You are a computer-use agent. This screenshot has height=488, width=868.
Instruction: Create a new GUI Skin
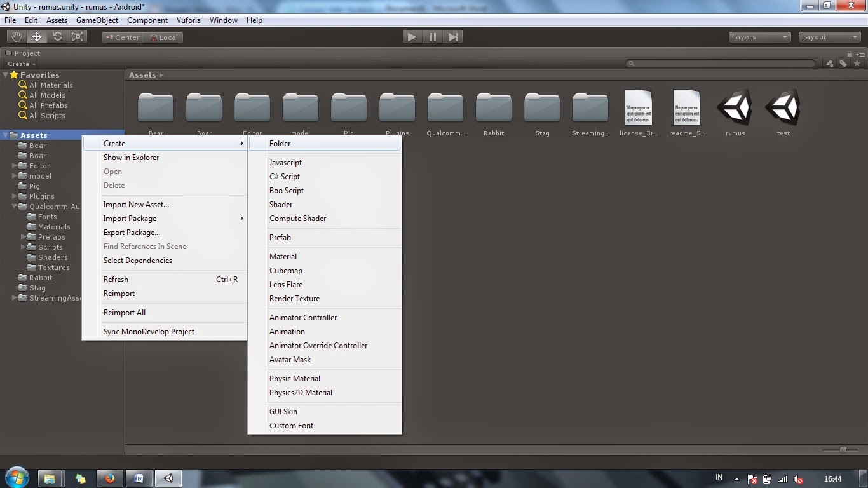[325, 412]
